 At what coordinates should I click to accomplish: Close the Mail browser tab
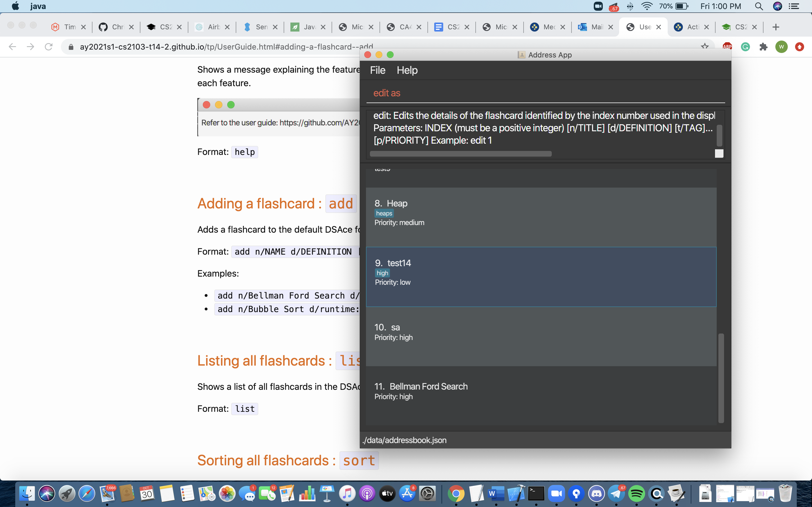[611, 27]
